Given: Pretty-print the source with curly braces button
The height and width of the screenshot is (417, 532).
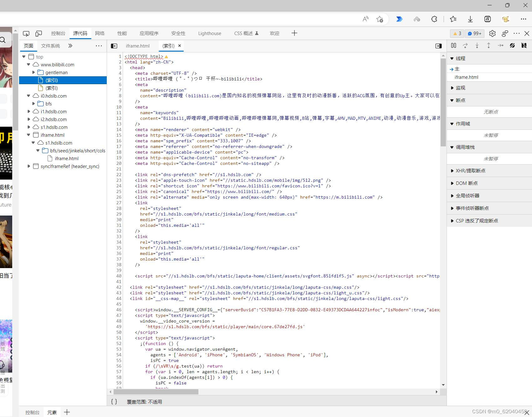Looking at the screenshot, I should [114, 402].
